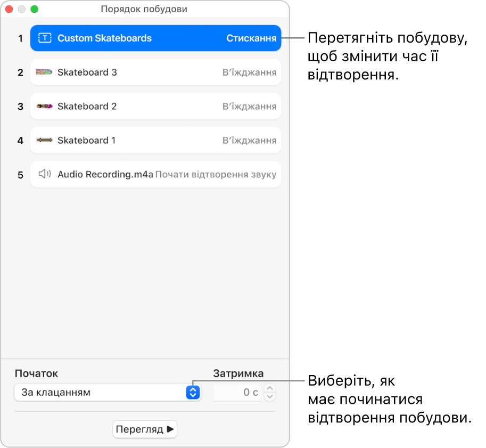
Task: Click the Стискання effect label
Action: point(251,38)
